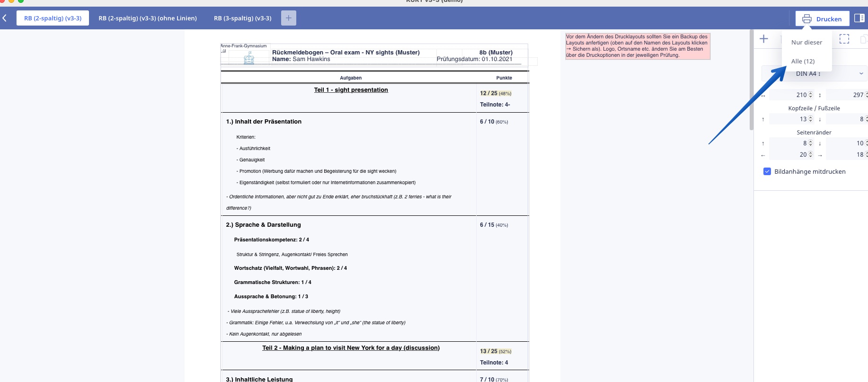Click '3.) Inhaltliche Leistung' row

(x=259, y=379)
